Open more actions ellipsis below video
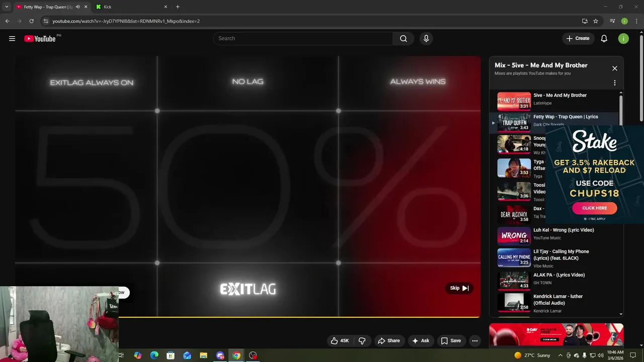This screenshot has height=362, width=644. [x=474, y=341]
